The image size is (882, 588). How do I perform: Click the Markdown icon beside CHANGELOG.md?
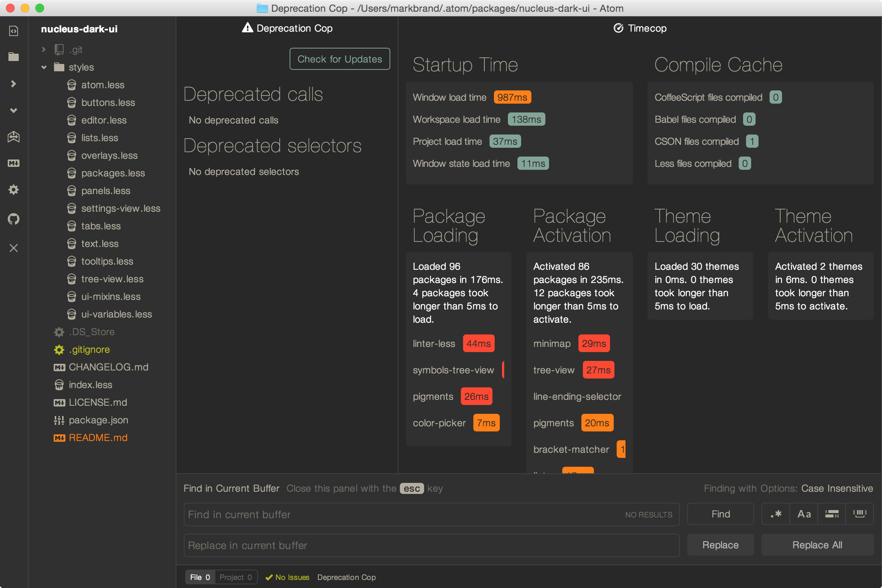click(x=59, y=367)
